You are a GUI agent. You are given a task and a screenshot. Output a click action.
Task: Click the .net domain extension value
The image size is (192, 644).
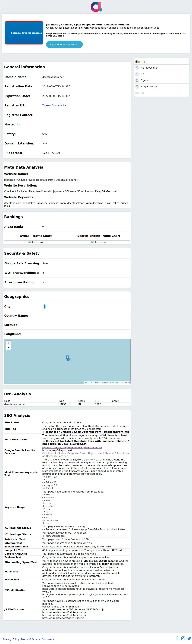[44, 144]
